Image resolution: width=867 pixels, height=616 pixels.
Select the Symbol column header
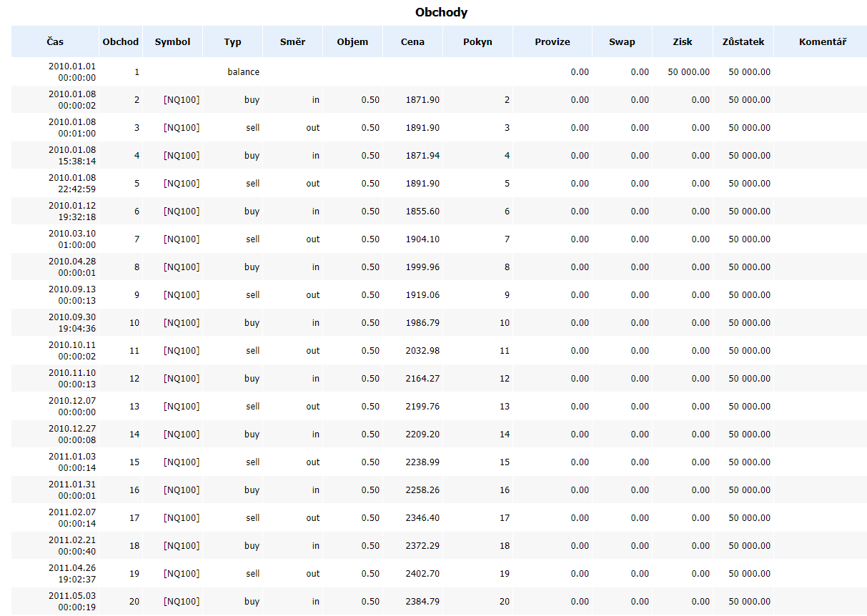[x=172, y=41]
